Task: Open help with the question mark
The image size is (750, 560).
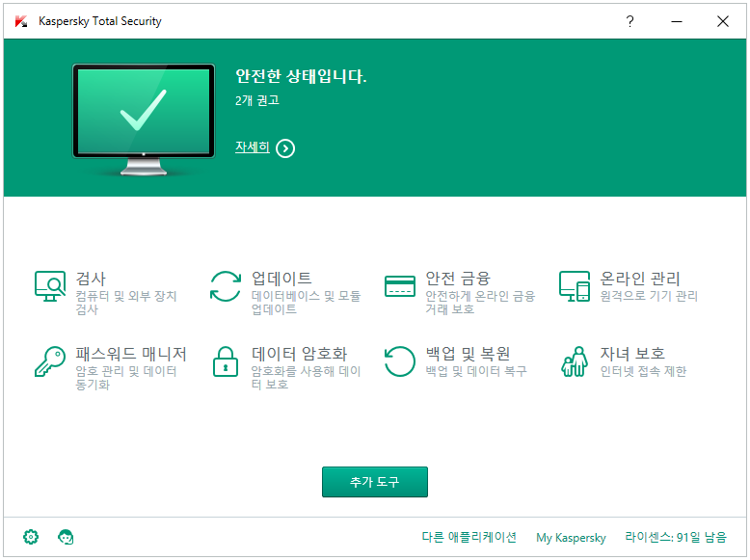Action: click(x=629, y=21)
